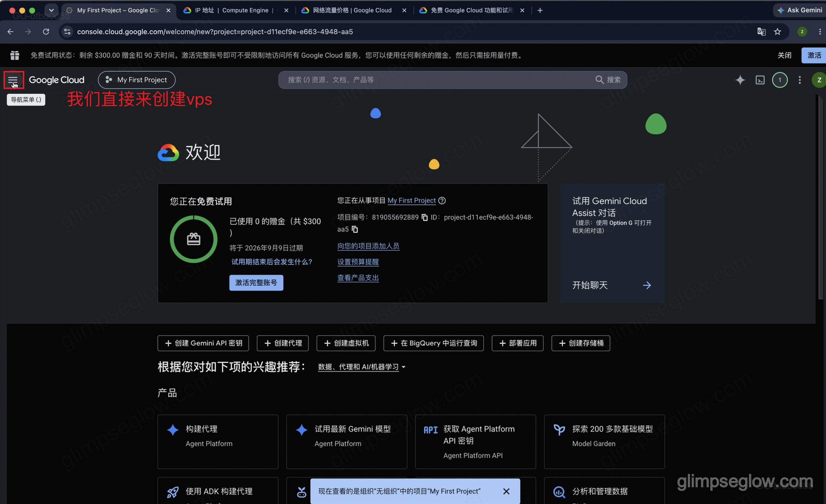
Task: Dismiss the free trial banner with 关闭
Action: [784, 55]
